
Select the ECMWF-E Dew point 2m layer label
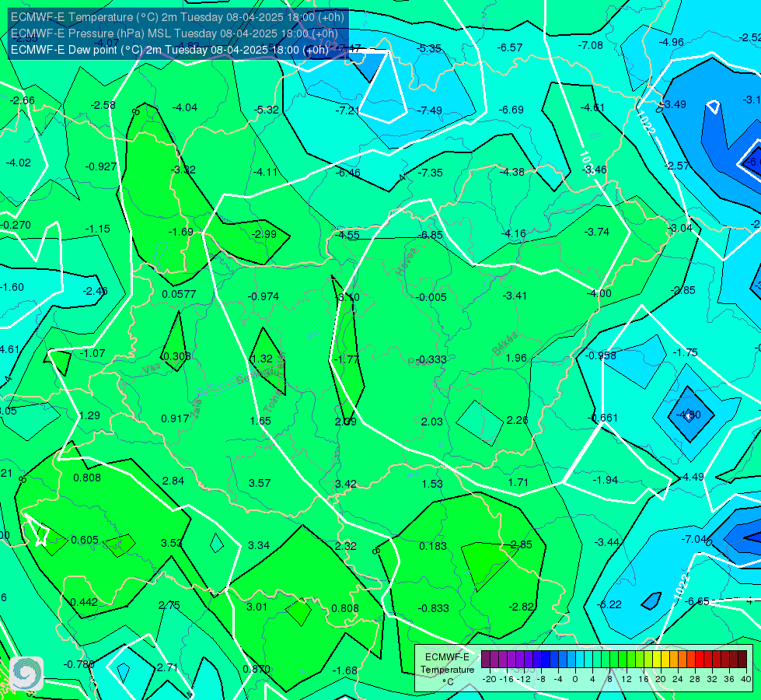point(169,50)
